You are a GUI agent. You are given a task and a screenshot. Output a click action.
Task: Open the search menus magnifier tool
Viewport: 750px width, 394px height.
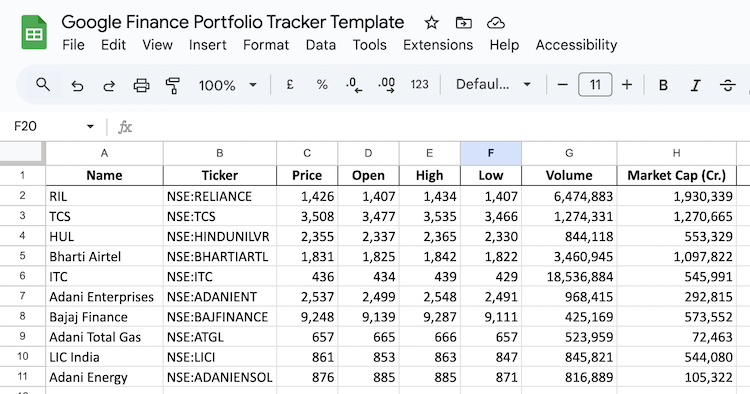tap(43, 85)
